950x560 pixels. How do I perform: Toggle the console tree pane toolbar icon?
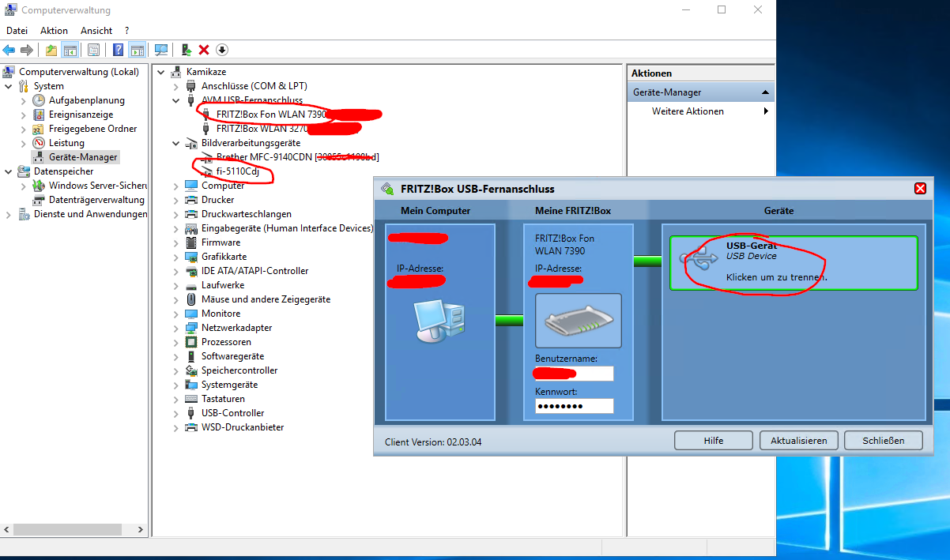click(70, 50)
